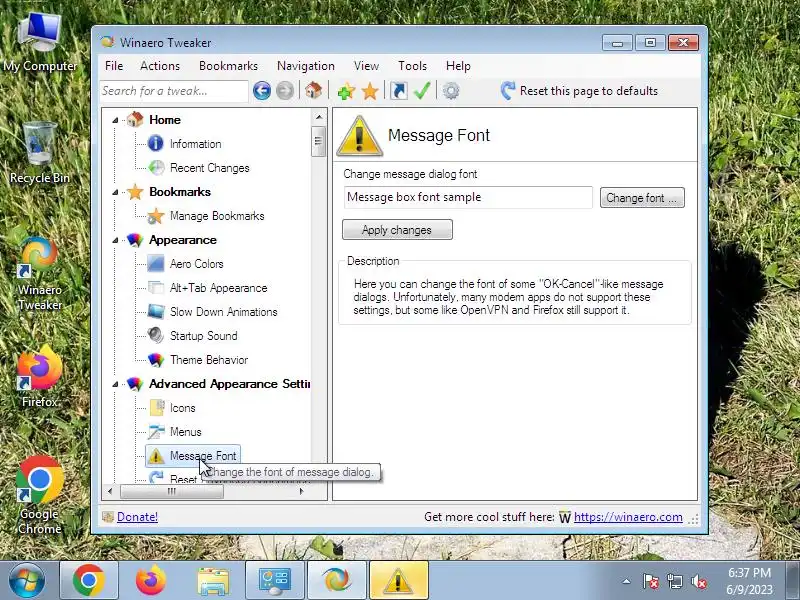Screen dimensions: 800x600
Task: Click the blue Back navigation arrow
Action: [x=262, y=91]
